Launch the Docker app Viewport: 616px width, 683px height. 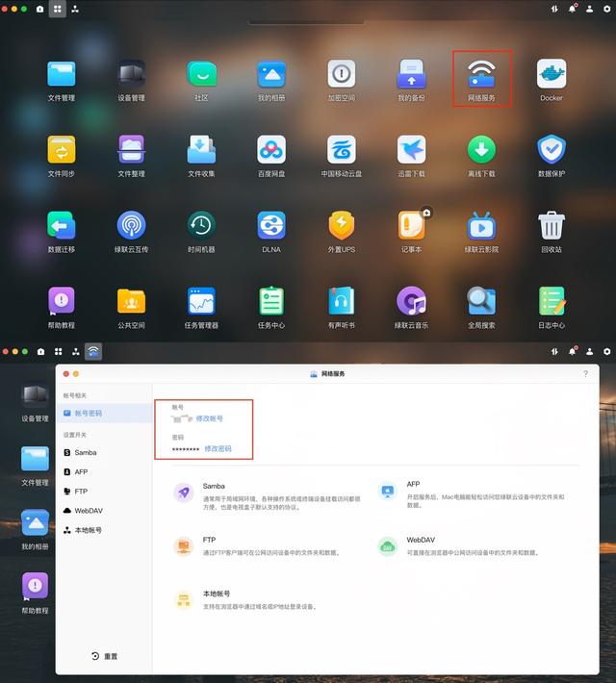point(552,79)
